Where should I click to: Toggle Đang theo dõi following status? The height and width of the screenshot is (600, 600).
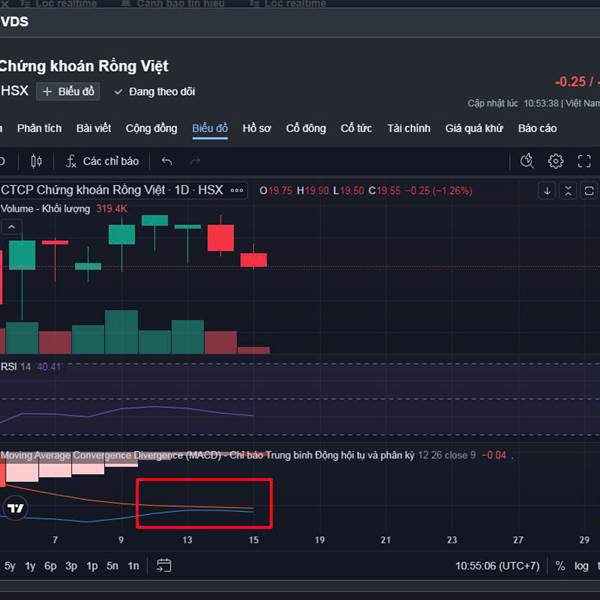click(x=155, y=92)
